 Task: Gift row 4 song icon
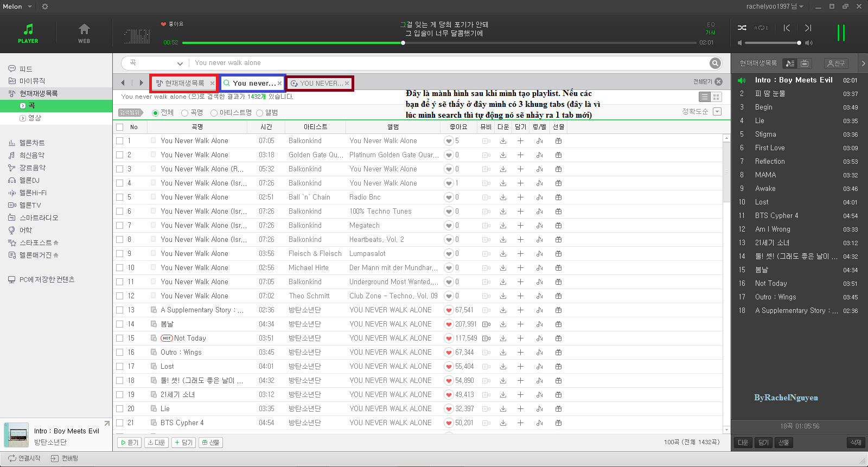pyautogui.click(x=558, y=183)
